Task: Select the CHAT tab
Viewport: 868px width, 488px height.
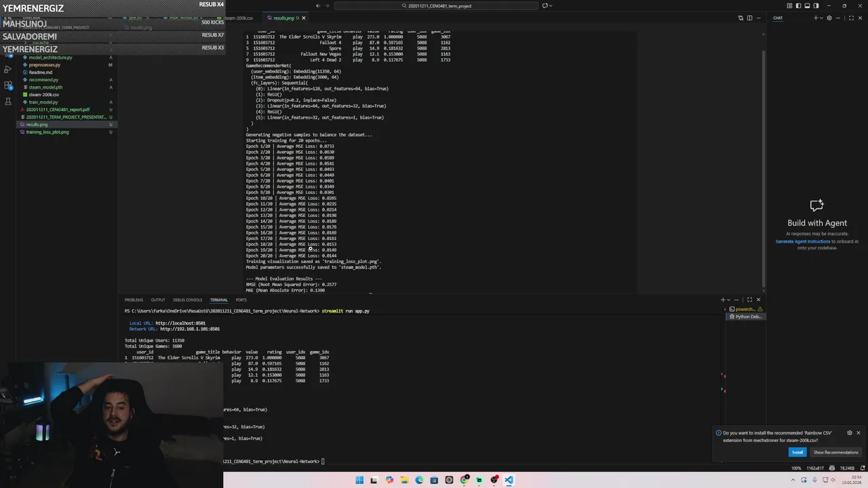Action: 778,18
